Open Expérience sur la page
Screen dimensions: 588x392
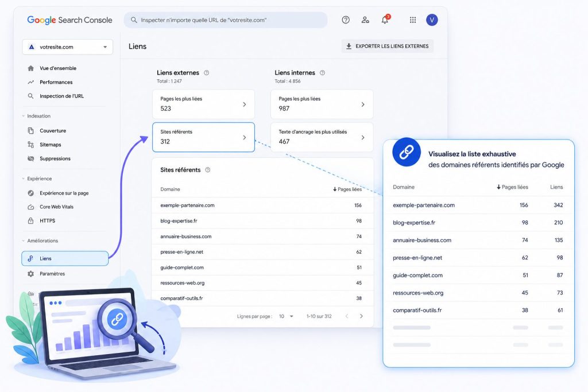click(x=64, y=193)
